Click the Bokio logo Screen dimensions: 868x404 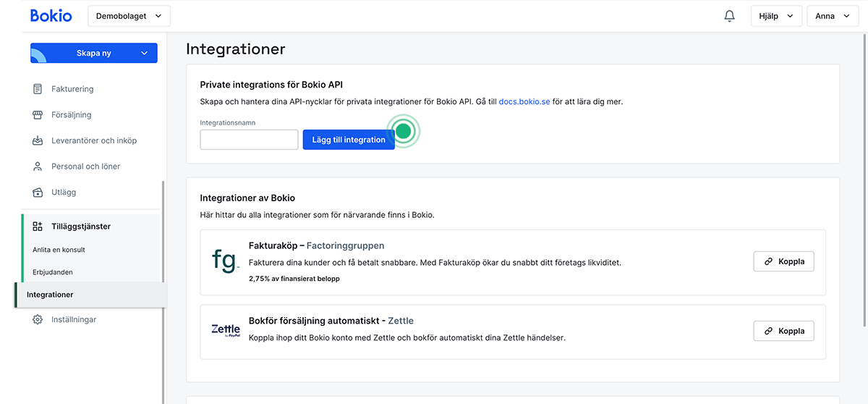51,15
